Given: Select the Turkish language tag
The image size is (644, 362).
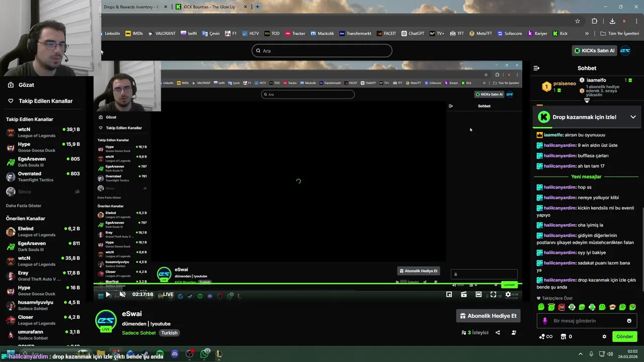Looking at the screenshot, I should pyautogui.click(x=169, y=333).
